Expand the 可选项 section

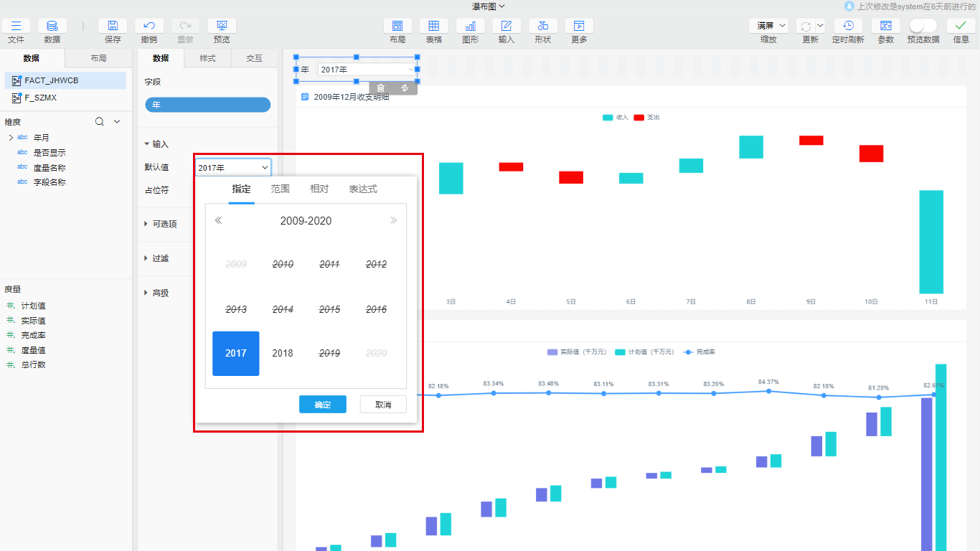(164, 224)
